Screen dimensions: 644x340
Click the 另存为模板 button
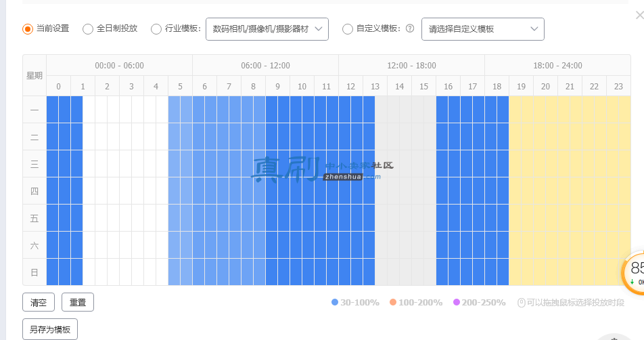click(x=50, y=329)
